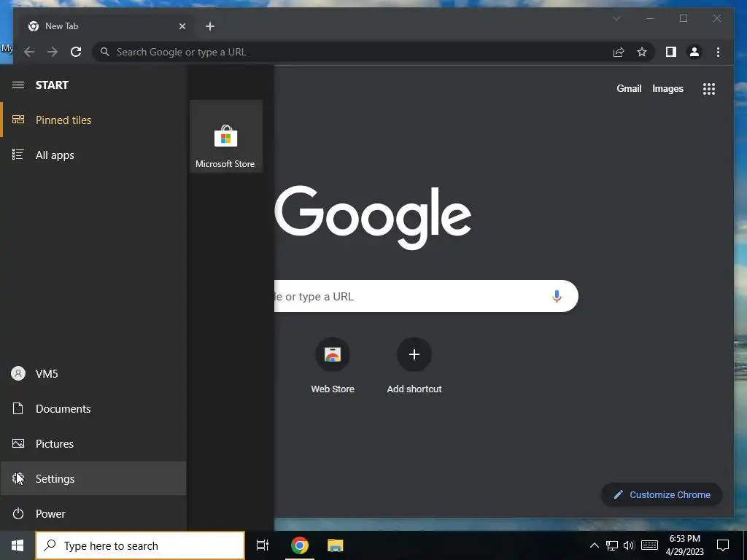The height and width of the screenshot is (560, 747).
Task: Open the Web Store shortcut
Action: pyautogui.click(x=333, y=366)
